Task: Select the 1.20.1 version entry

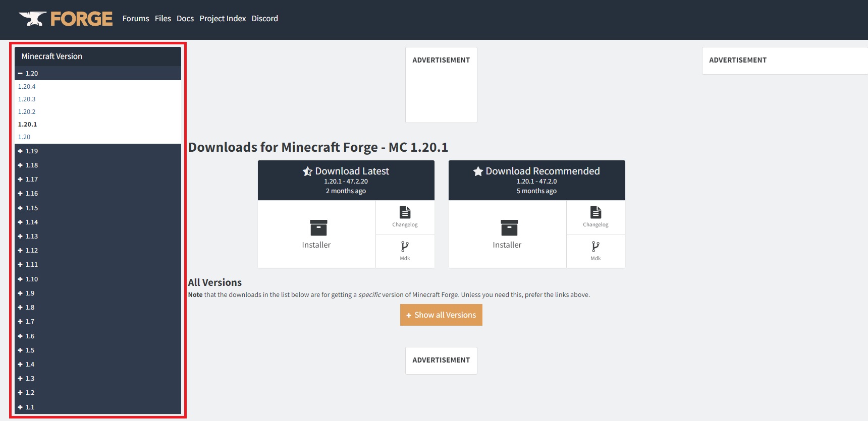Action: tap(27, 125)
